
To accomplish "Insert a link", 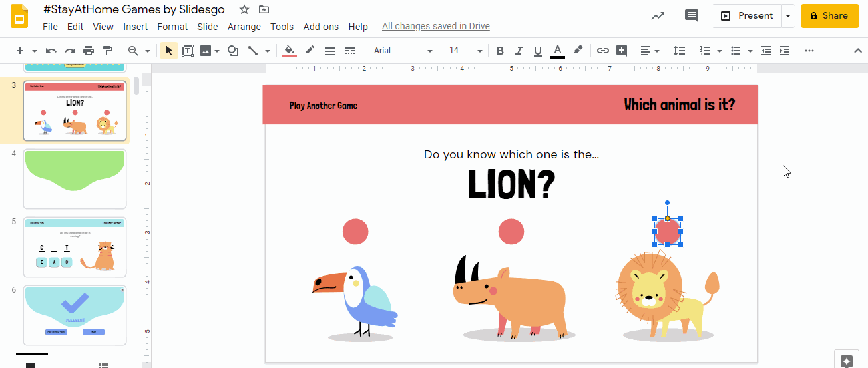I will 602,51.
